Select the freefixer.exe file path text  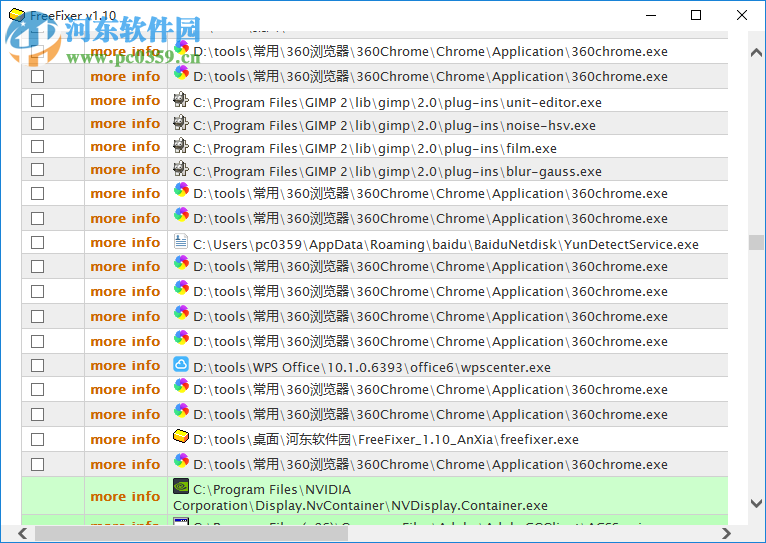pos(386,439)
